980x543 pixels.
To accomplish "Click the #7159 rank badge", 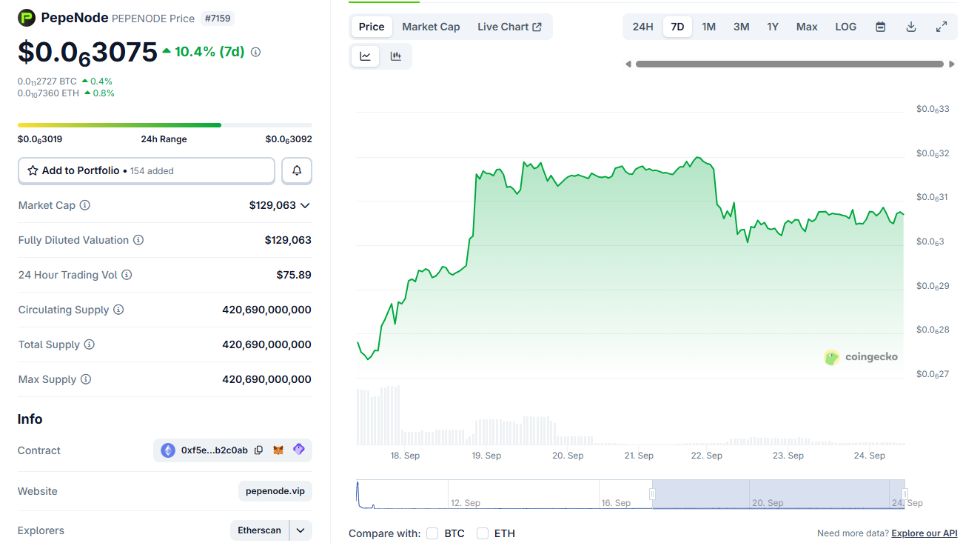I will (218, 19).
